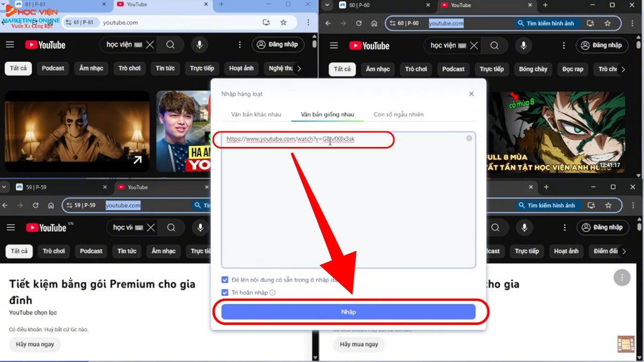Open site info chip 61 | P-61

80,23
